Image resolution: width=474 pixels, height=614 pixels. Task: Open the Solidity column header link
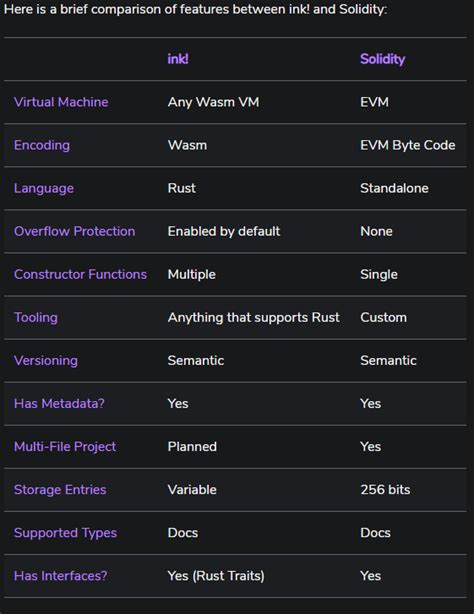382,59
